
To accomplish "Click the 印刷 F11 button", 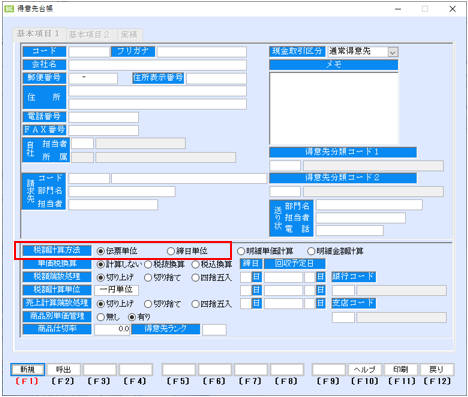I will pos(401,369).
